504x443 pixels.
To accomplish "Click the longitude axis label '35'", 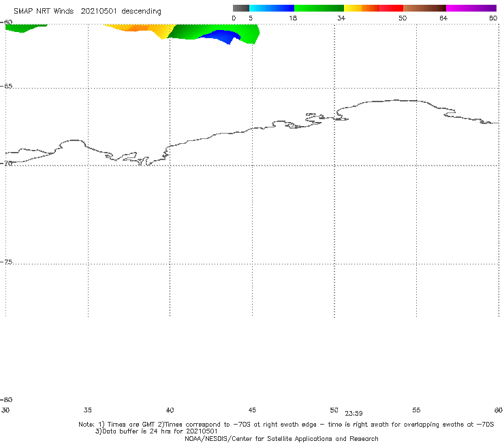I will point(88,410).
